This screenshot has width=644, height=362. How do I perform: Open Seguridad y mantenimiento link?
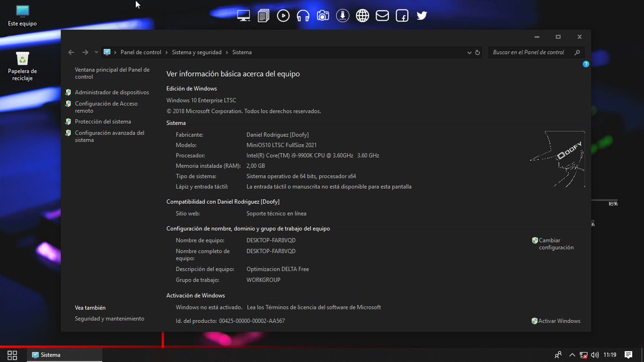pyautogui.click(x=109, y=319)
